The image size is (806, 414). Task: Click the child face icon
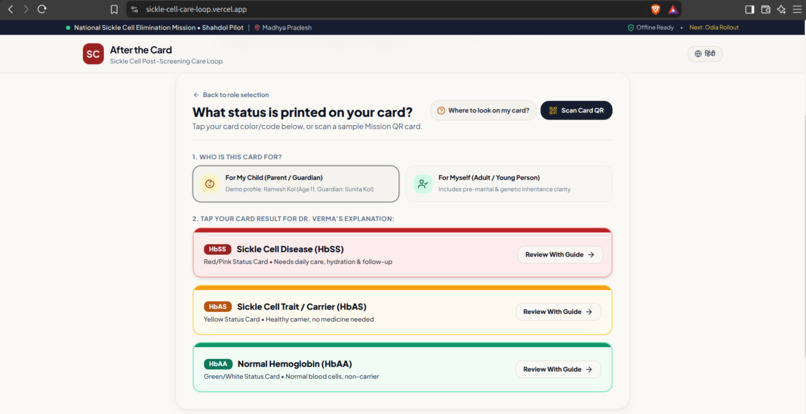tap(209, 184)
